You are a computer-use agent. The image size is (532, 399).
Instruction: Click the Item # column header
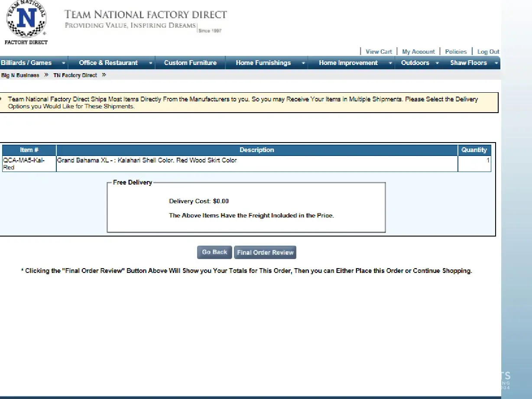tap(29, 150)
